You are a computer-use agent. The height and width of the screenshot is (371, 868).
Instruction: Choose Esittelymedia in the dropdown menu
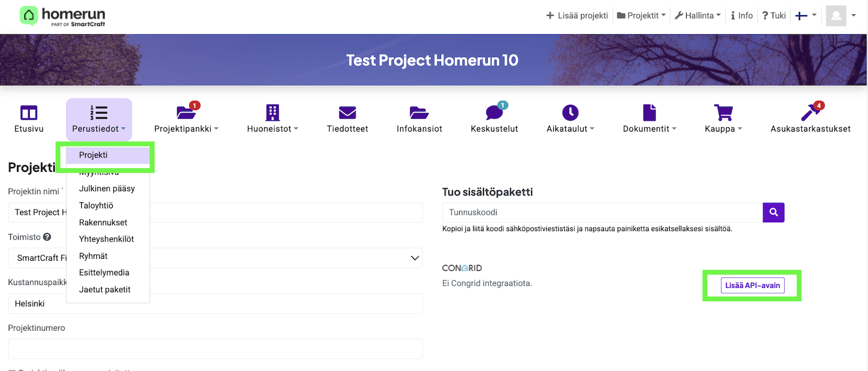[104, 273]
